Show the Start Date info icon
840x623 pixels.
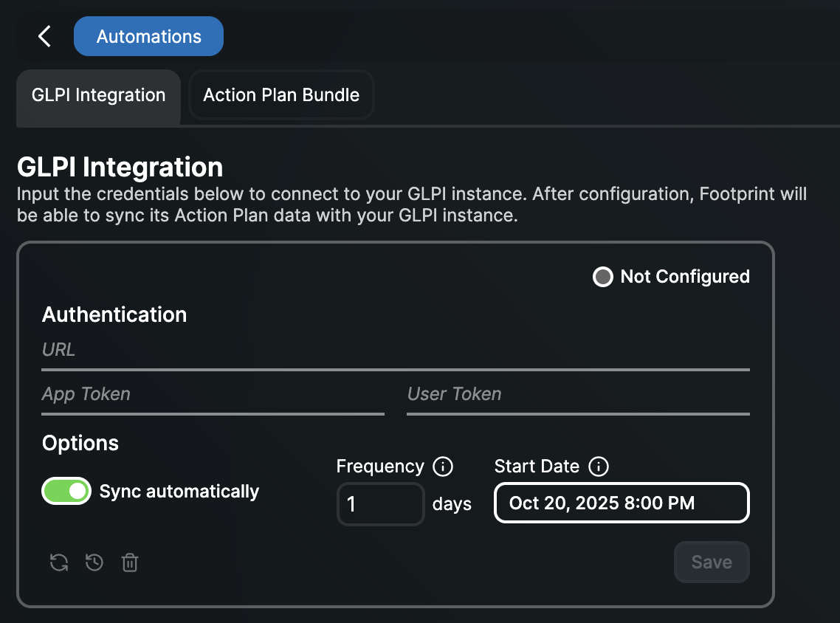coord(599,466)
